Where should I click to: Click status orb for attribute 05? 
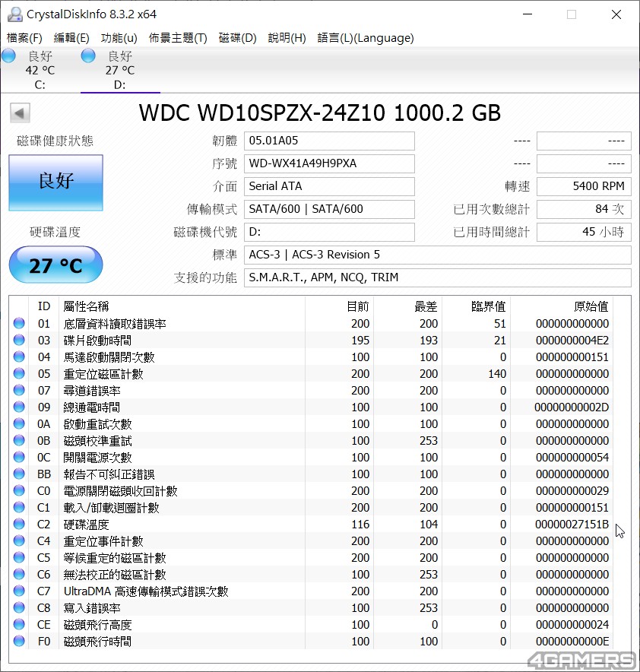19,373
